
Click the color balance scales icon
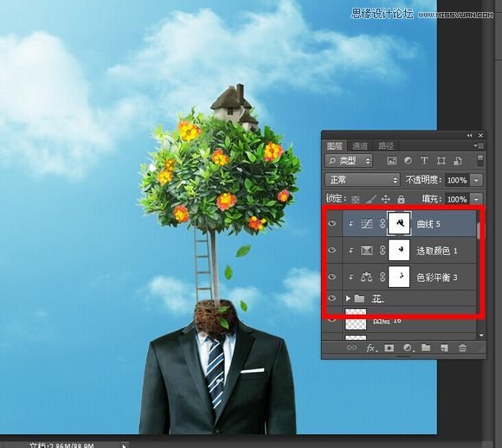367,277
